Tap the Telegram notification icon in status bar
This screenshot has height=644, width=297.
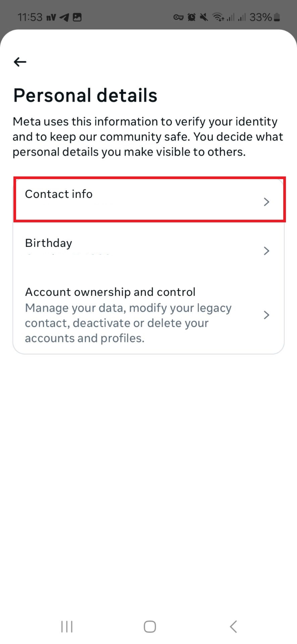[x=64, y=17]
